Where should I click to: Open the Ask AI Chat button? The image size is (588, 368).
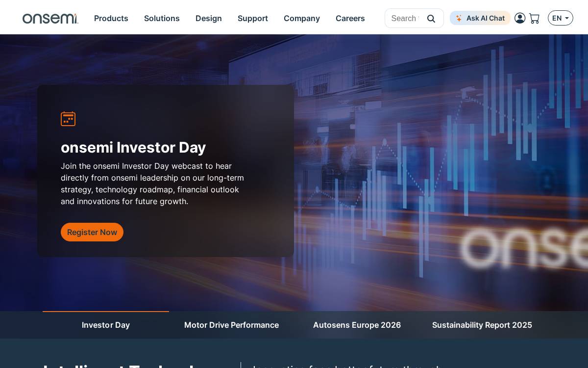[x=480, y=18]
